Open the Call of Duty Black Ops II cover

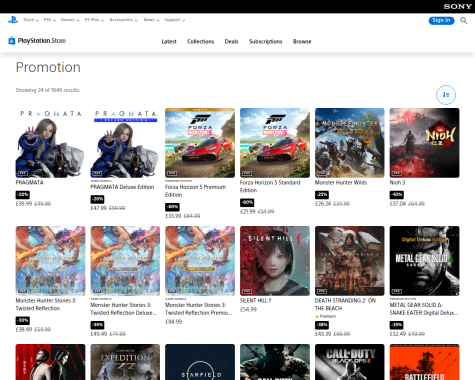[x=350, y=362]
